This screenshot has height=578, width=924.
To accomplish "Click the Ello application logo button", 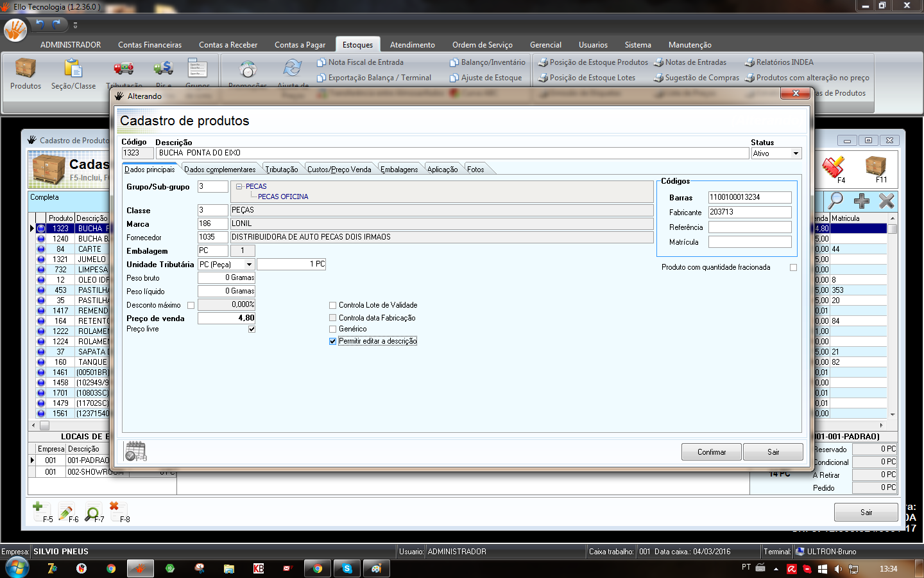I will (x=15, y=29).
